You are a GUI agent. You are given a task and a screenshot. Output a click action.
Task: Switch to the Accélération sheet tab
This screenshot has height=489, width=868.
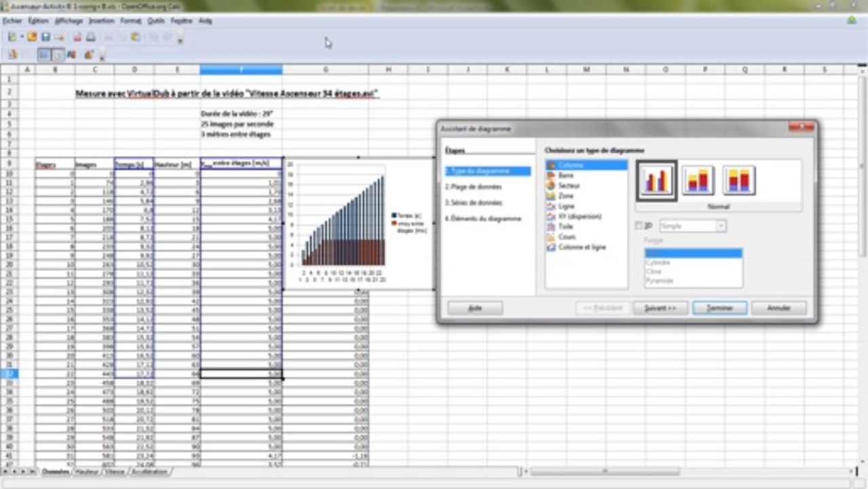149,471
